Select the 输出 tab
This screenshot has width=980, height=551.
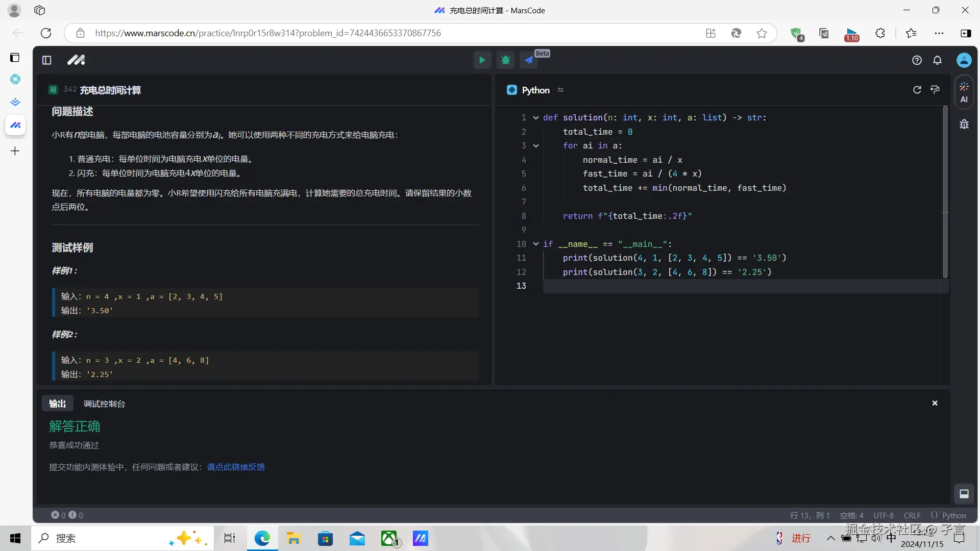(57, 403)
